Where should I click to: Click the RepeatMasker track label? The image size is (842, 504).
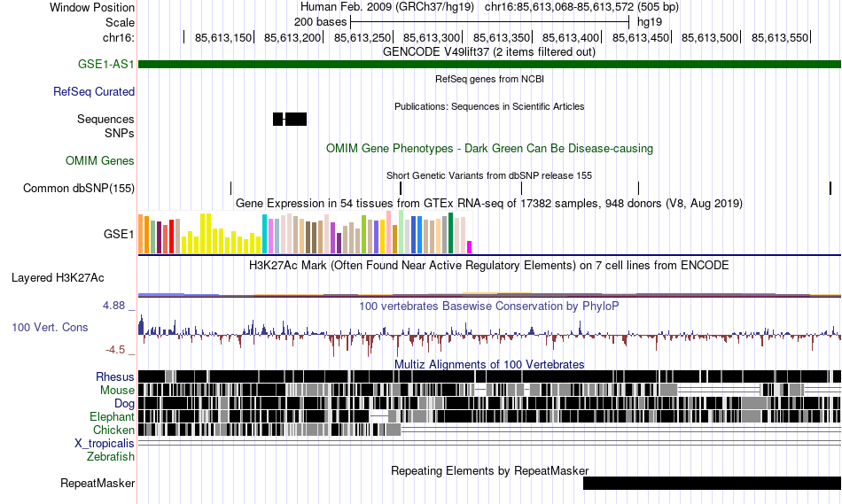point(97,484)
